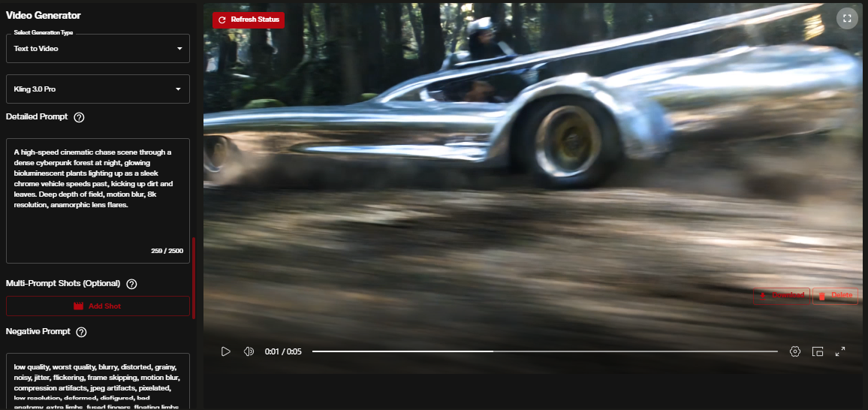Seek on the video progress bar
This screenshot has height=410, width=868.
[x=544, y=351]
